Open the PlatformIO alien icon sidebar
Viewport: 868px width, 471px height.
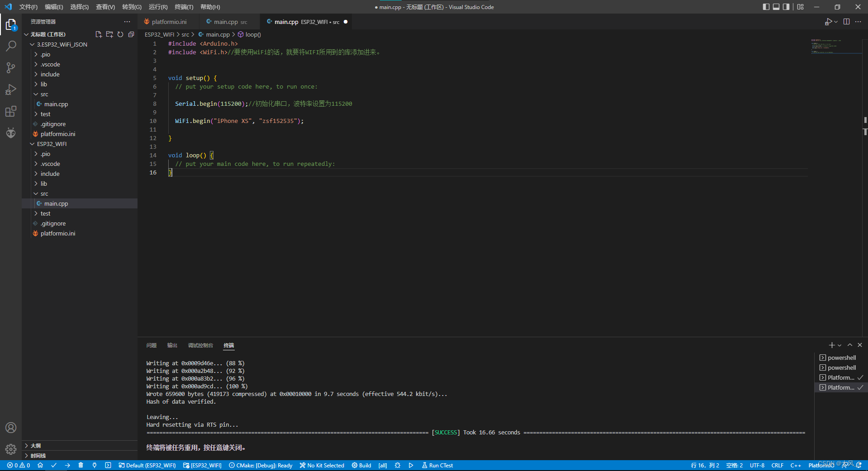pyautogui.click(x=11, y=132)
